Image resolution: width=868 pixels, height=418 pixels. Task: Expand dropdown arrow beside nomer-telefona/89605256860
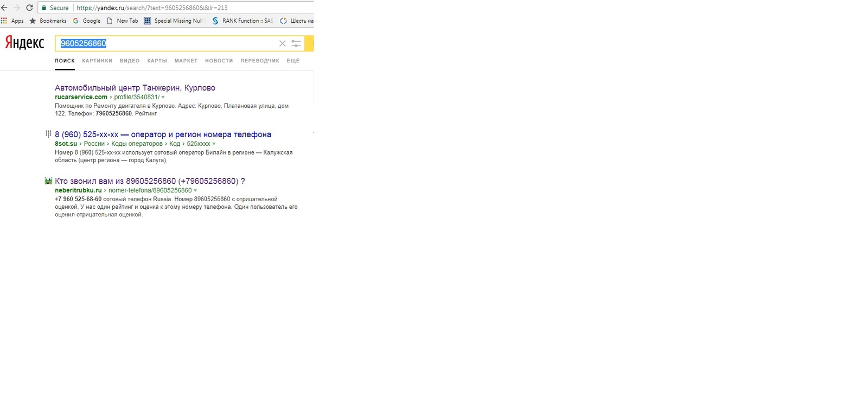195,191
